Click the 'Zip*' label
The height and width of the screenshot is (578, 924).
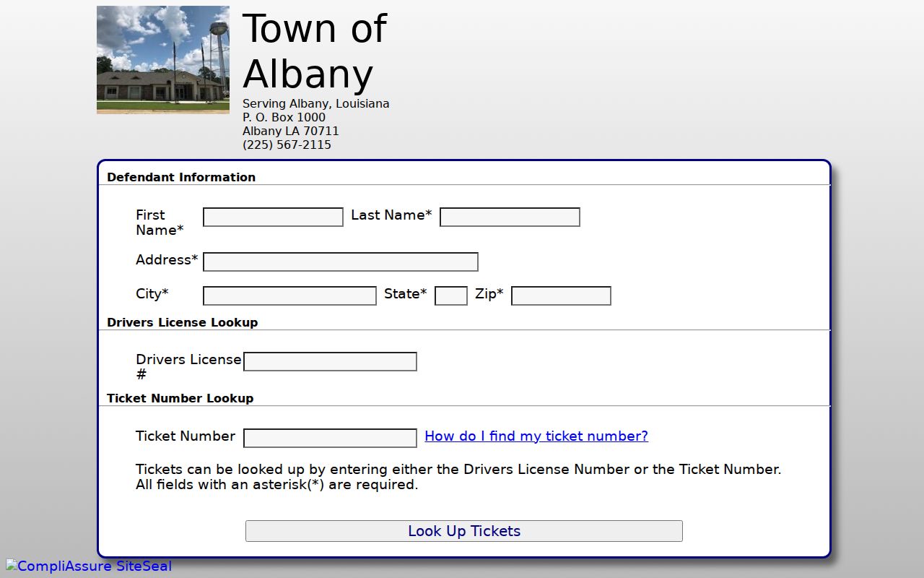489,293
